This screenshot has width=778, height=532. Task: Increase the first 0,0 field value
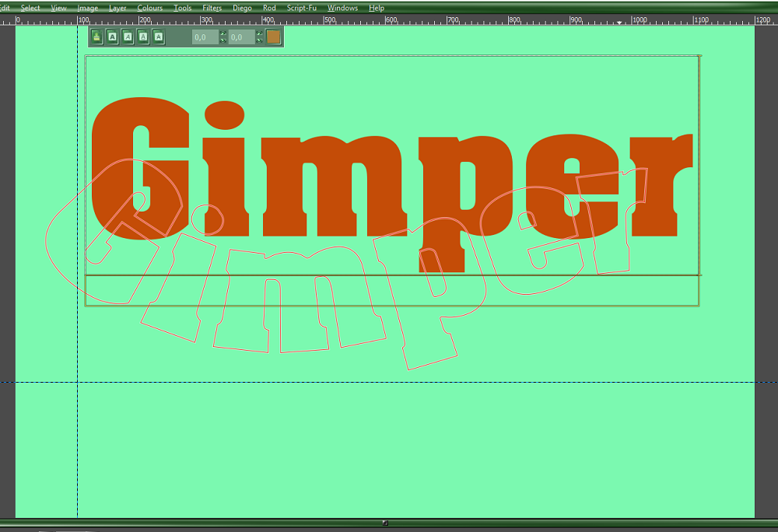223,33
